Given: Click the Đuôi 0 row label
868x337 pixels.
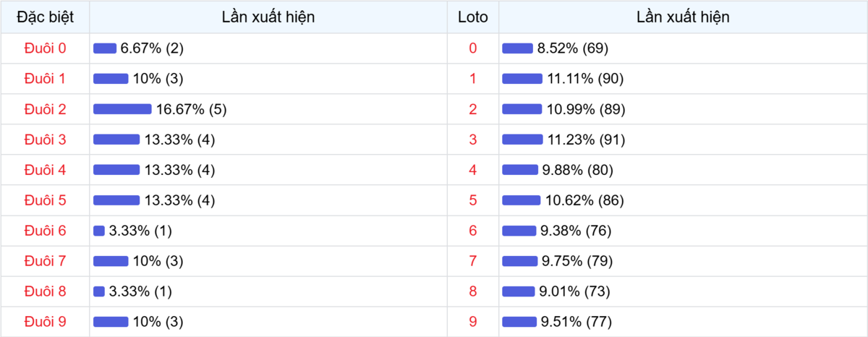Looking at the screenshot, I should [45, 48].
